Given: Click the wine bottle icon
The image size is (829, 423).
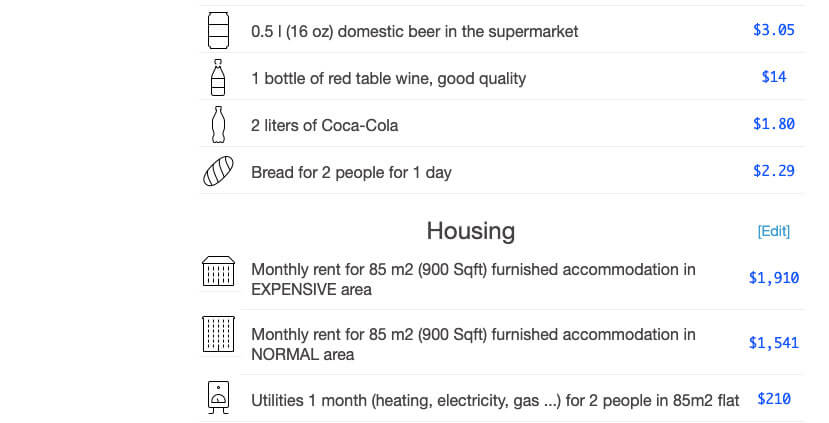Looking at the screenshot, I should (x=218, y=78).
